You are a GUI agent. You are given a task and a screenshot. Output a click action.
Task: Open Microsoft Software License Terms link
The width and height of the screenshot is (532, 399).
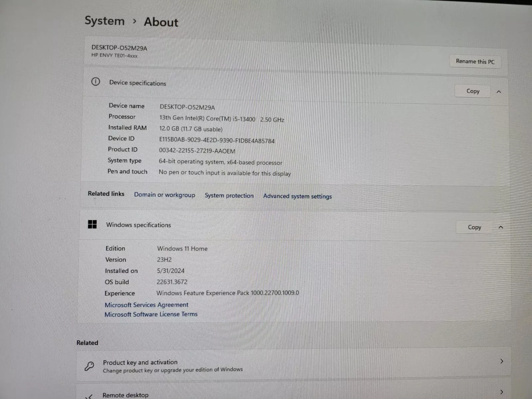(151, 314)
